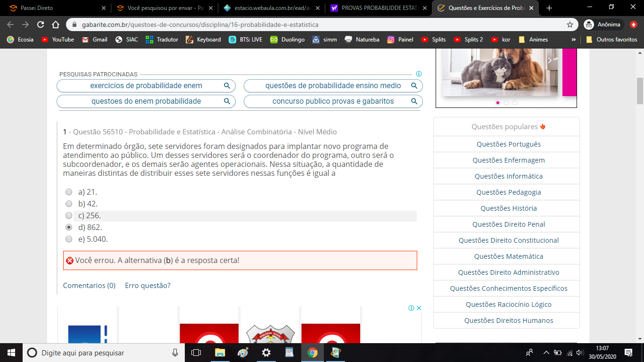Choose answer option e) 5.040
The image size is (644, 362).
click(69, 239)
